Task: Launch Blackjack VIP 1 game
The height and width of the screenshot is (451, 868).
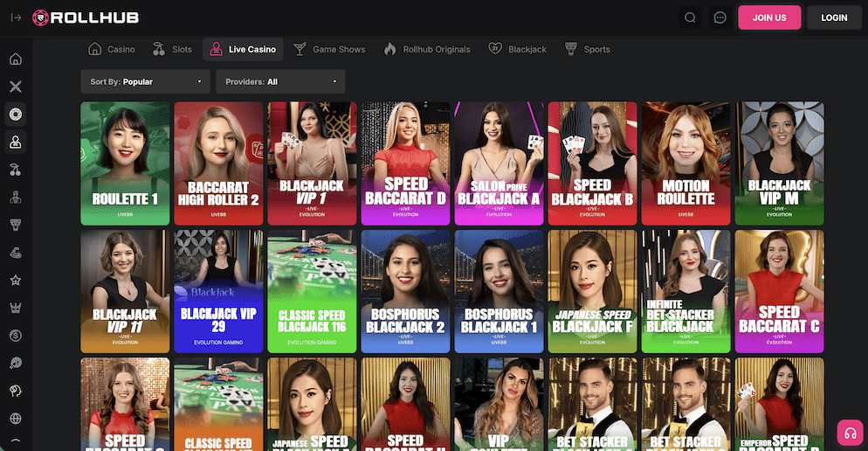Action: (x=313, y=163)
